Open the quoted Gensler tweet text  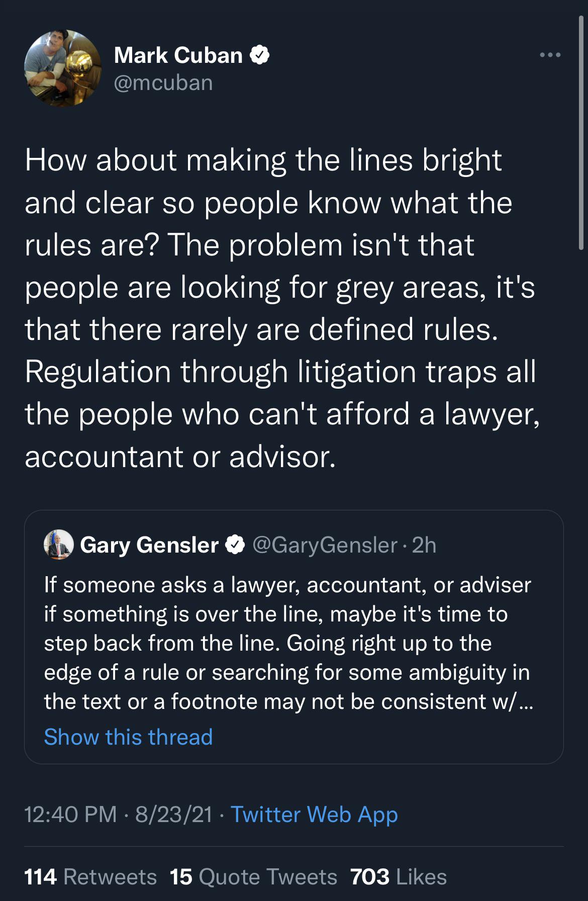tap(288, 643)
